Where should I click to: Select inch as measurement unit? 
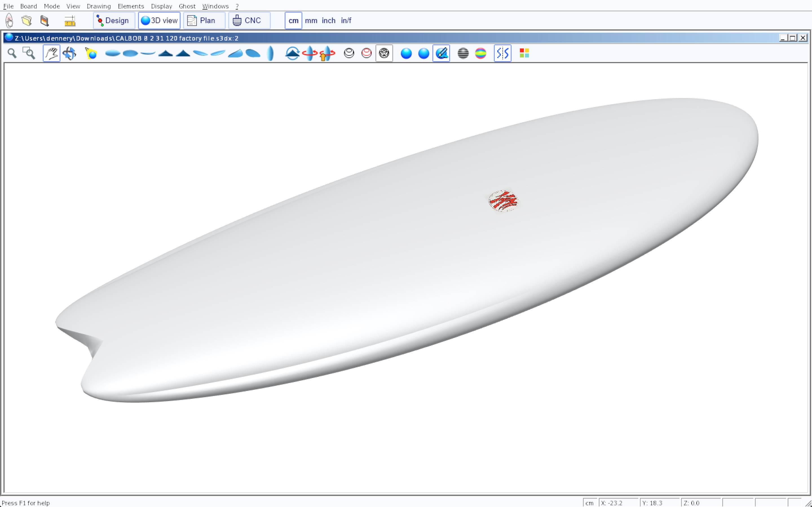[x=328, y=21]
